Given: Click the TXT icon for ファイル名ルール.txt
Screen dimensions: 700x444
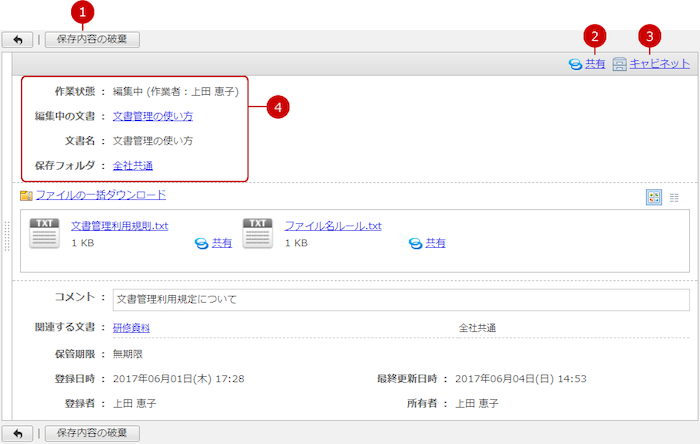Looking at the screenshot, I should point(259,234).
